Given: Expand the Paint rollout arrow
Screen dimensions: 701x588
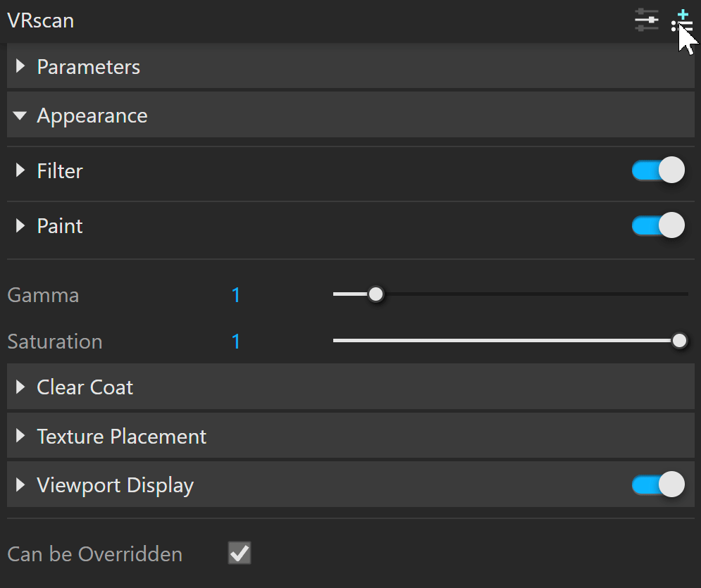Looking at the screenshot, I should (x=21, y=226).
